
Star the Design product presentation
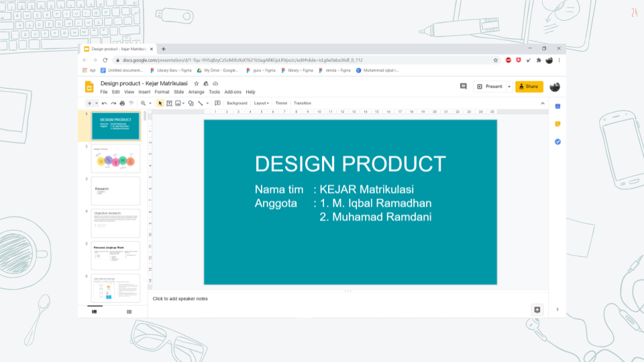click(197, 83)
